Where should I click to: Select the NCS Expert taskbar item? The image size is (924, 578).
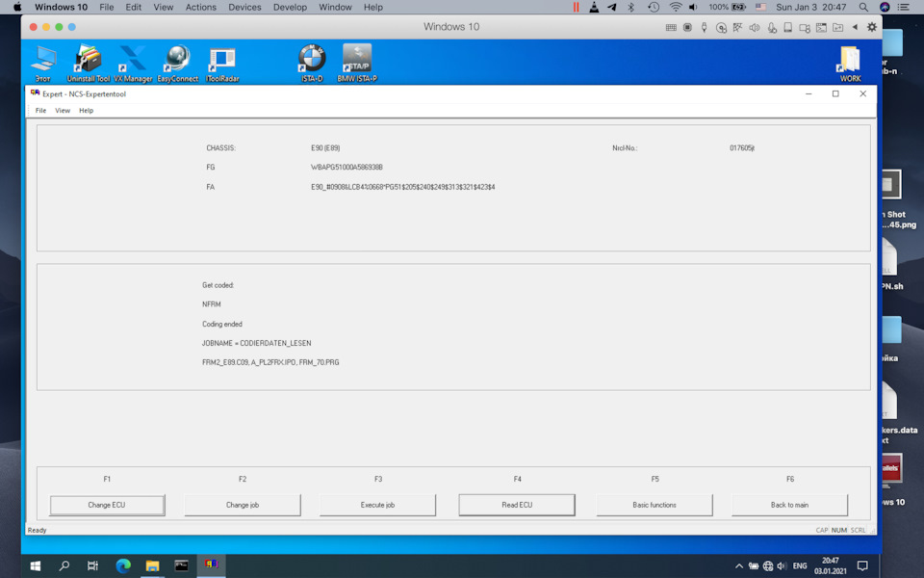click(211, 565)
